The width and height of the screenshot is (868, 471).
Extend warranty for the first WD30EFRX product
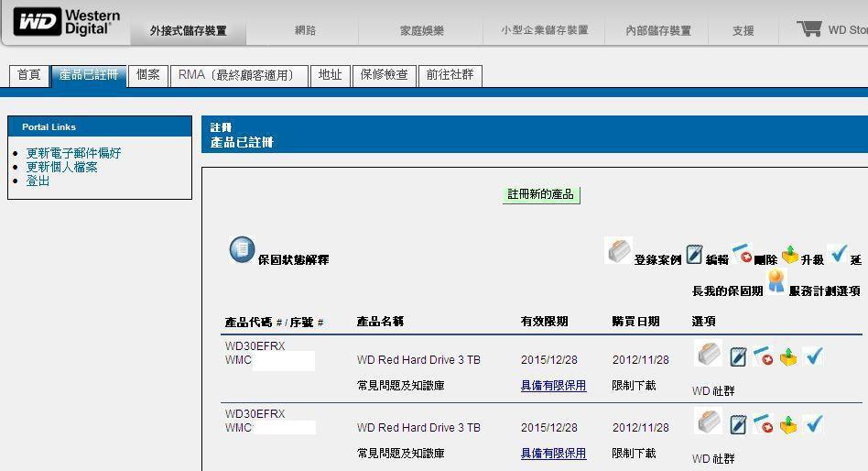[x=813, y=356]
